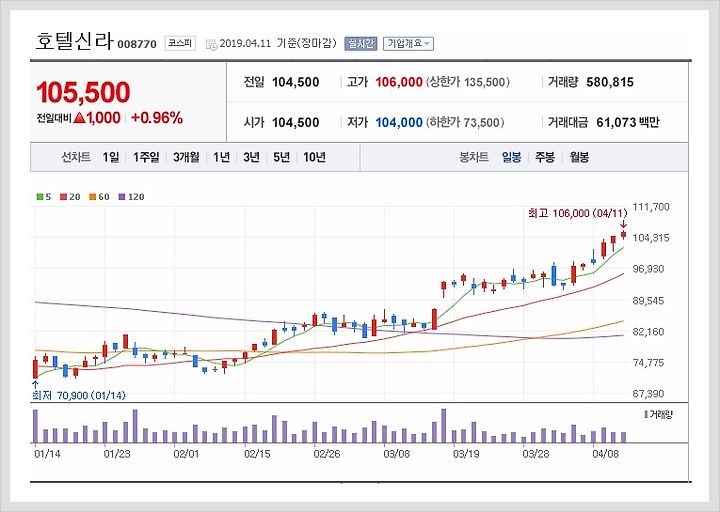Select the 3년 line chart tab

pos(251,158)
